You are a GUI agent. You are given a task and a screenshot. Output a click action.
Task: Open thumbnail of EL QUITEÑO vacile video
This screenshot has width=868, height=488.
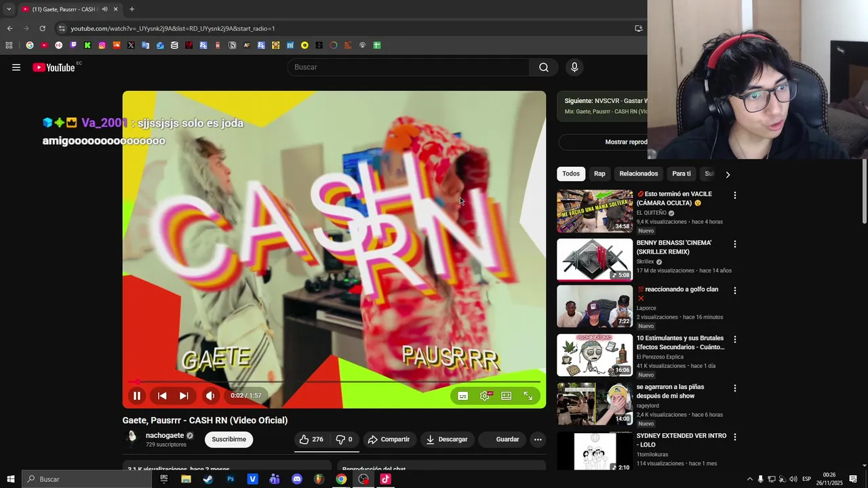[x=595, y=211]
